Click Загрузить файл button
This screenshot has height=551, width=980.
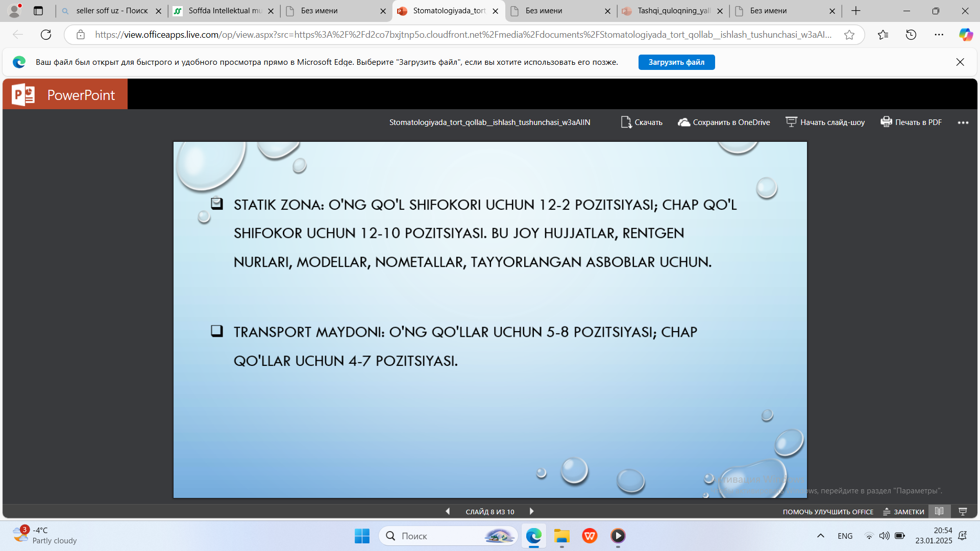point(676,62)
